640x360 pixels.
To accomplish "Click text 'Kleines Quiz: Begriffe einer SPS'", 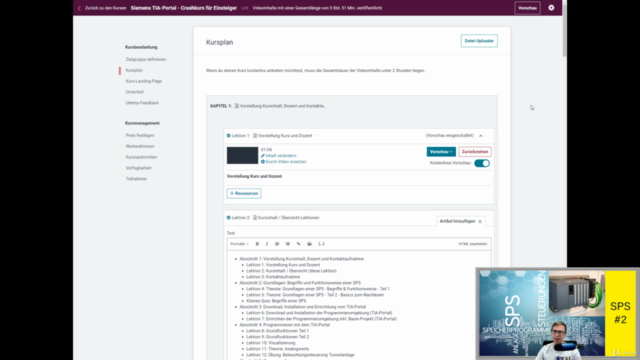I will (276, 301).
